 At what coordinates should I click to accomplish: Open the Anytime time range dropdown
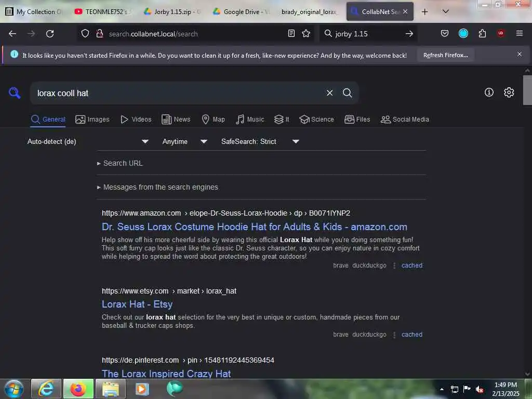[184, 141]
